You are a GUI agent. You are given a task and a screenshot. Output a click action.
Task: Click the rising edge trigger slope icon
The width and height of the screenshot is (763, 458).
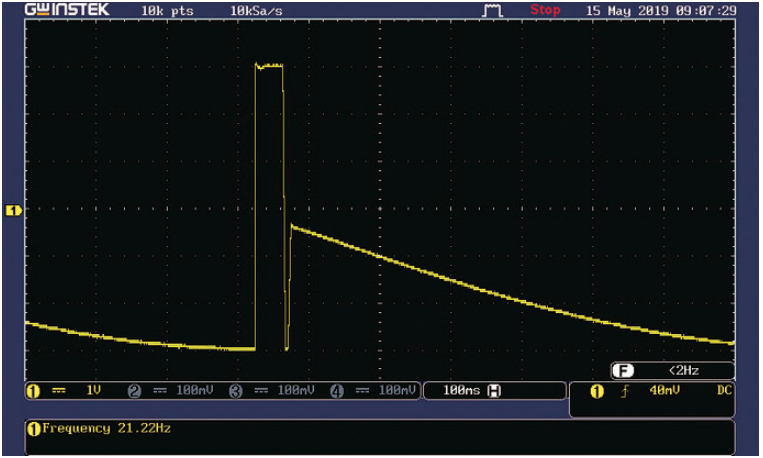[x=625, y=391]
